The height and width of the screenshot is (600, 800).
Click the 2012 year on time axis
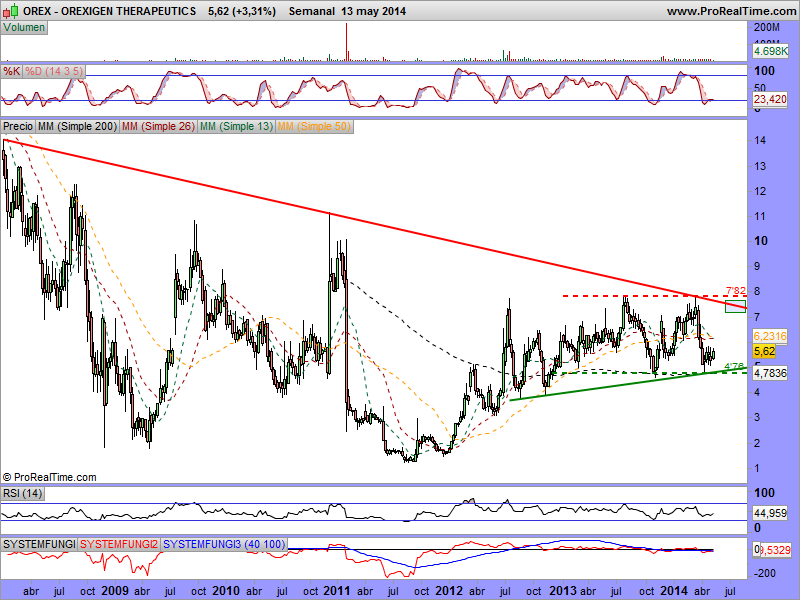(449, 591)
